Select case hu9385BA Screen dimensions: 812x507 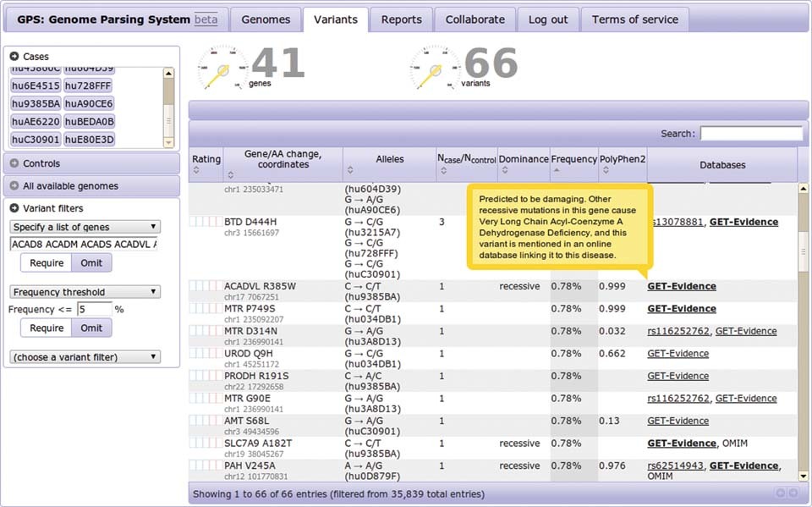(36, 103)
